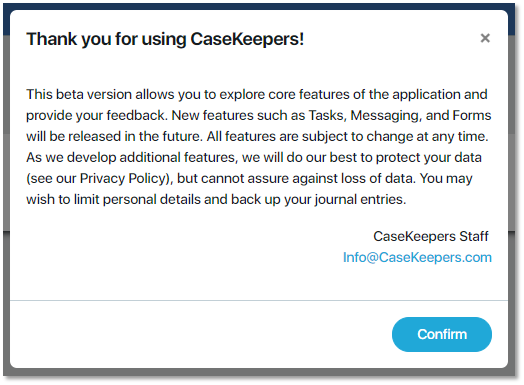Viewport: 524px width, 385px height.
Task: Click the word 'feedback' in the message body
Action: [136, 115]
